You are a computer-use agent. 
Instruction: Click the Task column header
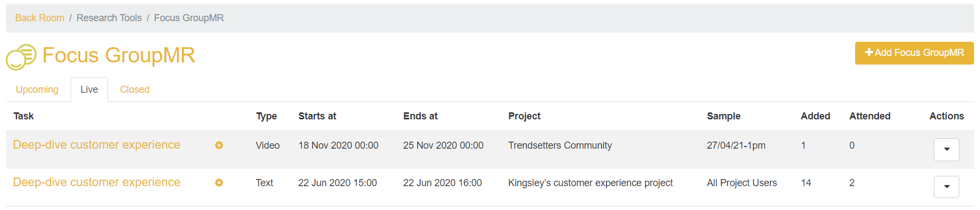[x=23, y=116]
